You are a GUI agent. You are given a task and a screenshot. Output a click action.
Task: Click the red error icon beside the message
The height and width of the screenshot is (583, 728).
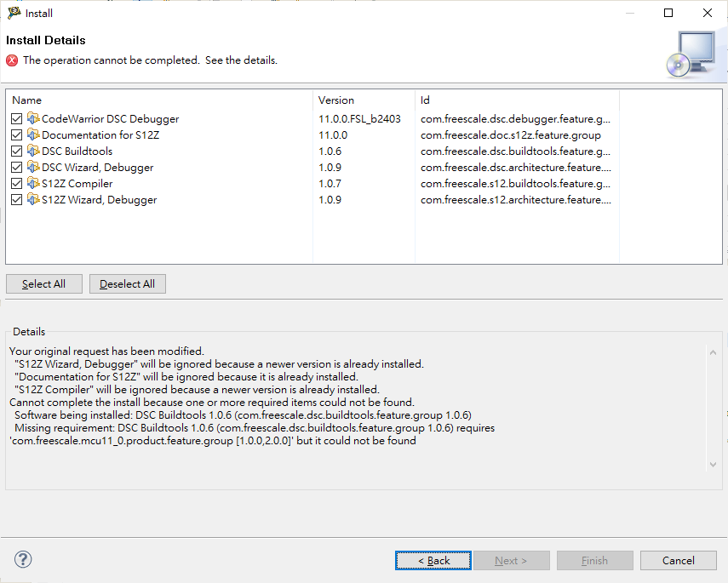point(12,60)
